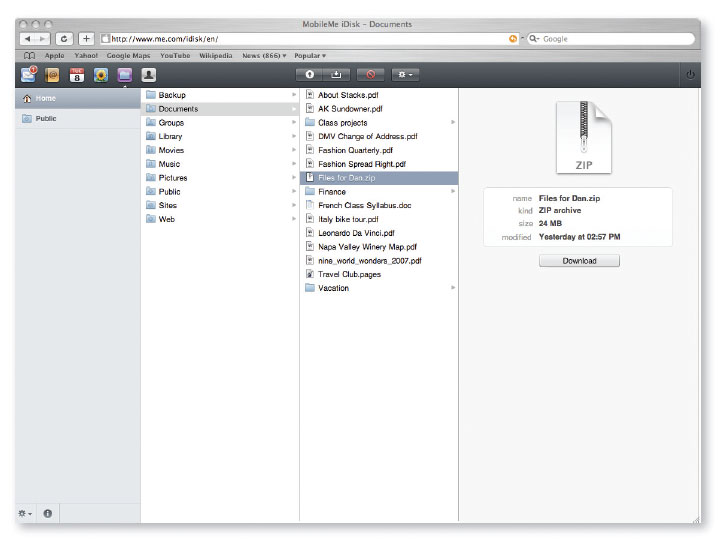Viewport: 722px width, 544px height.
Task: Open the Pictures folder
Action: click(x=221, y=178)
